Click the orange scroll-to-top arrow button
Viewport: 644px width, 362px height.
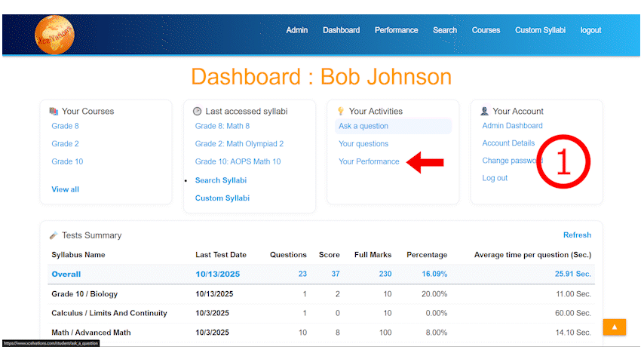click(615, 327)
